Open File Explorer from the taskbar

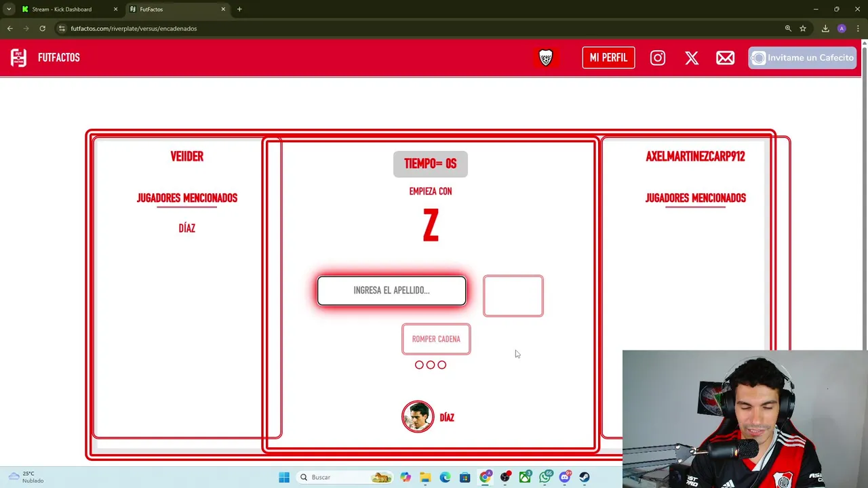425,477
